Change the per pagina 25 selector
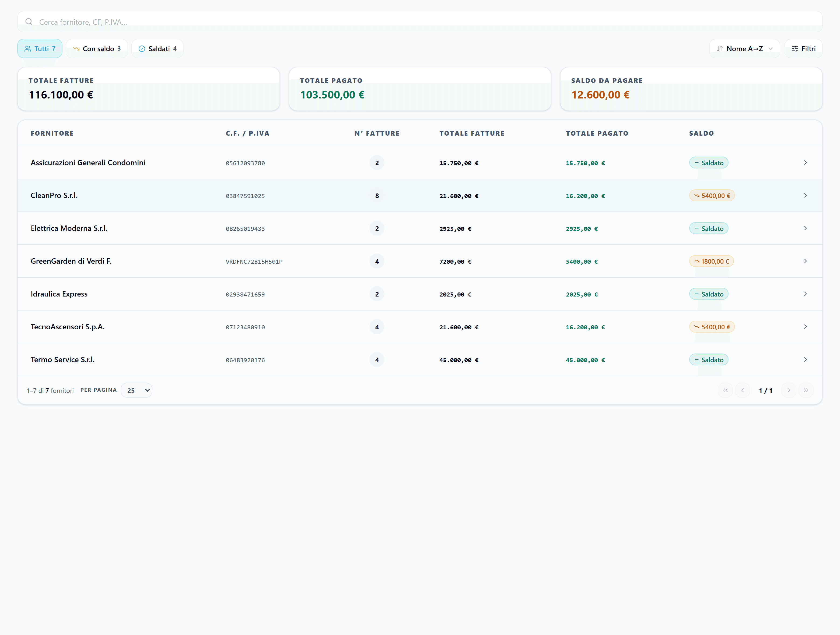 click(137, 390)
